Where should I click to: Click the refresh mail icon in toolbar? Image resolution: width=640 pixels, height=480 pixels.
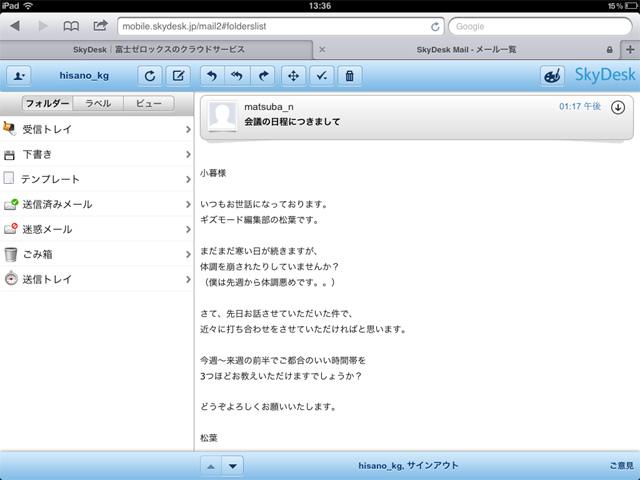point(150,75)
